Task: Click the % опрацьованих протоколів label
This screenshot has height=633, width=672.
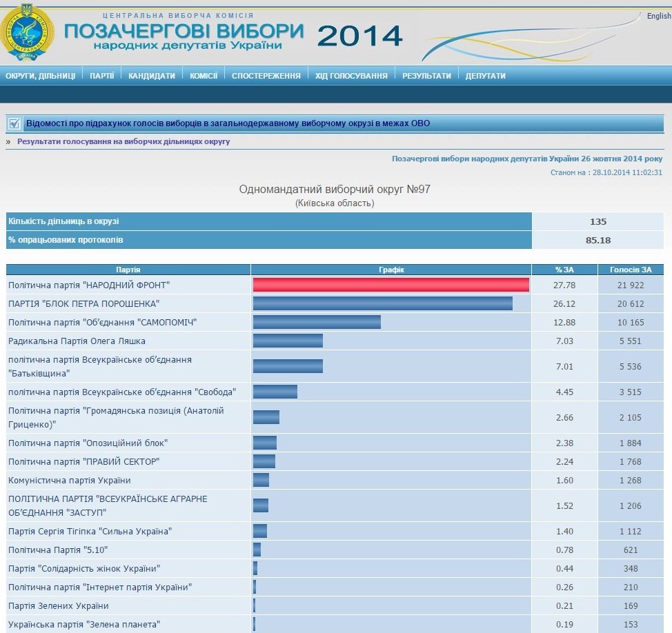Action: coord(66,240)
